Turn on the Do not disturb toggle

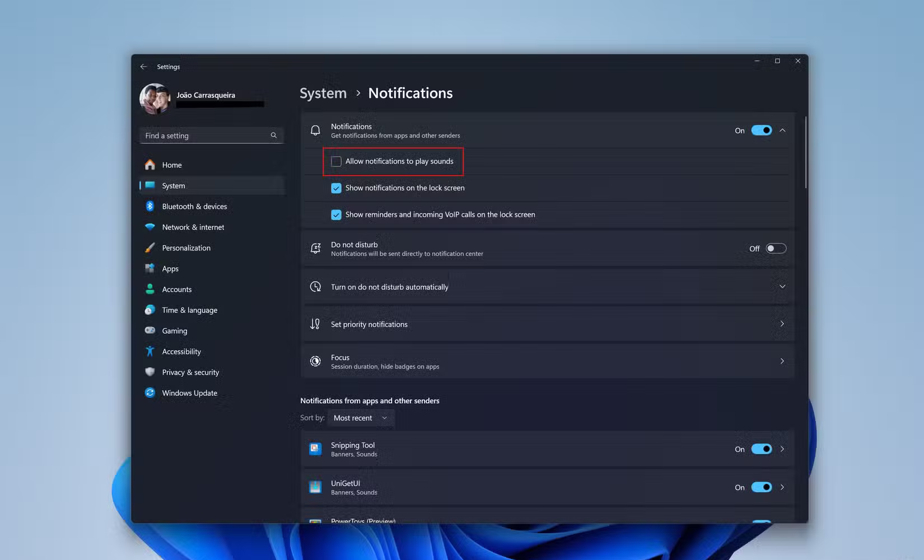tap(776, 249)
